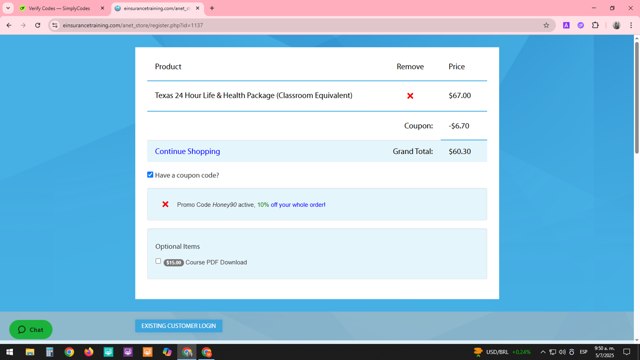Screen dimensions: 640x360
Task: Click the $15.00 badge beside PDF Download
Action: [173, 262]
